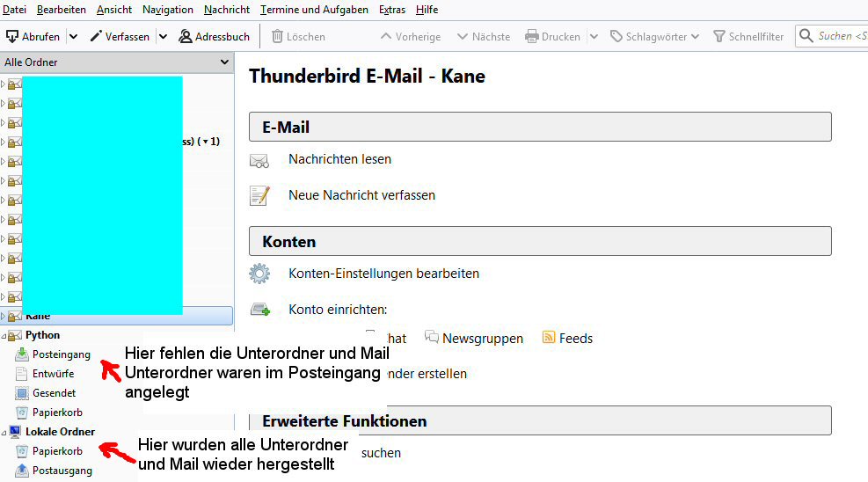The width and height of the screenshot is (868, 482).
Task: Click the Neue Nachricht notepad icon
Action: pos(259,196)
